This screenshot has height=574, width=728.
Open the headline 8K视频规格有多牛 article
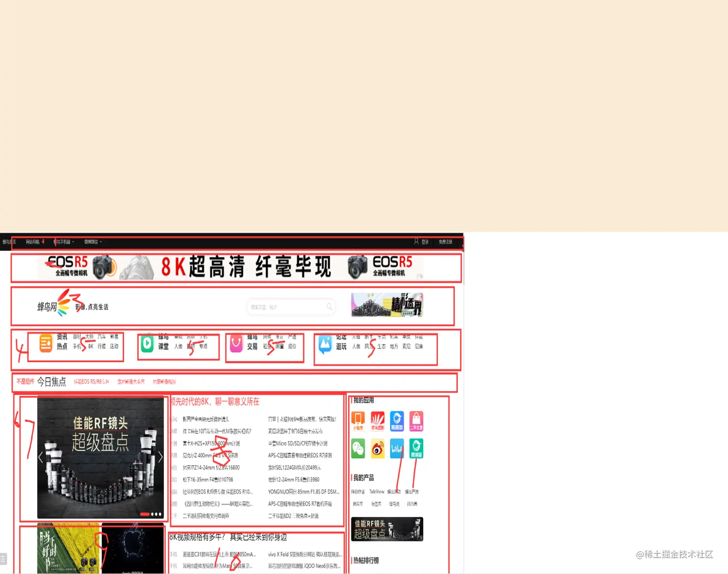[228, 537]
